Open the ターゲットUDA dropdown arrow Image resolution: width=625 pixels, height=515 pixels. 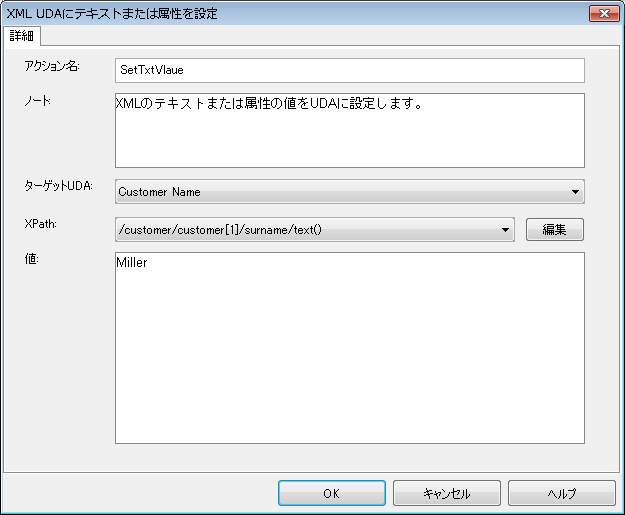click(575, 192)
